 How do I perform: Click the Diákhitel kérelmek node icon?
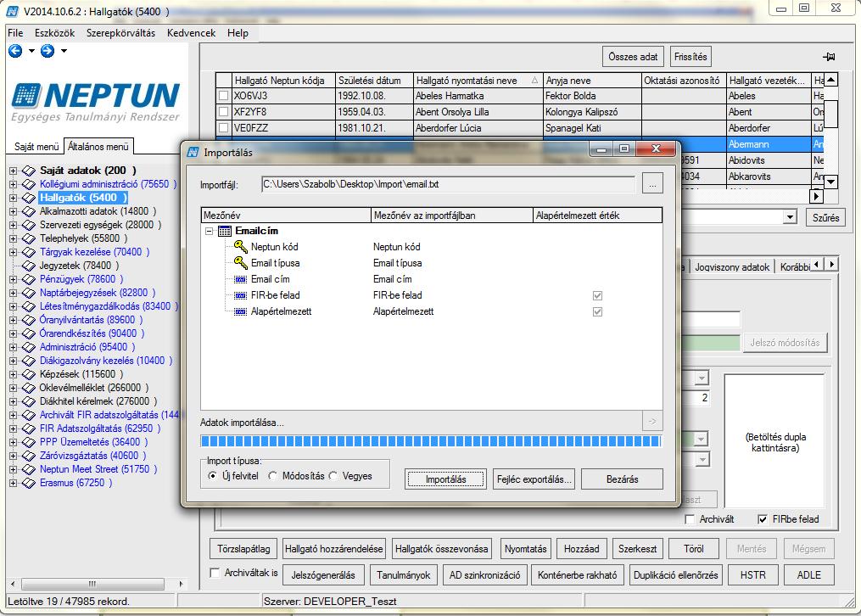[x=29, y=402]
